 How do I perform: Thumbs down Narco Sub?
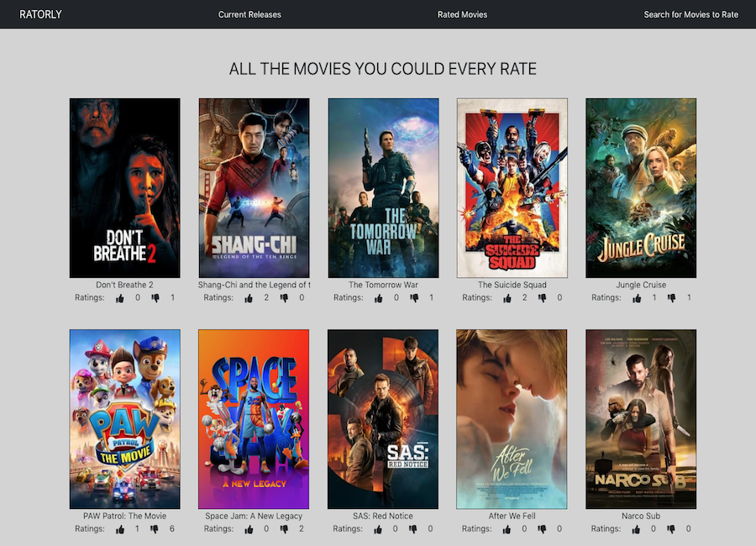coord(671,529)
